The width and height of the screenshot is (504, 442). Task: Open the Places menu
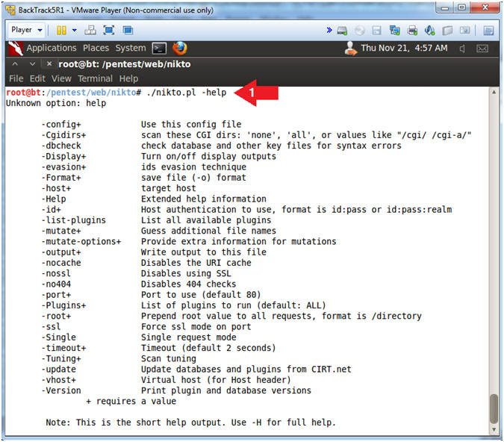point(96,48)
